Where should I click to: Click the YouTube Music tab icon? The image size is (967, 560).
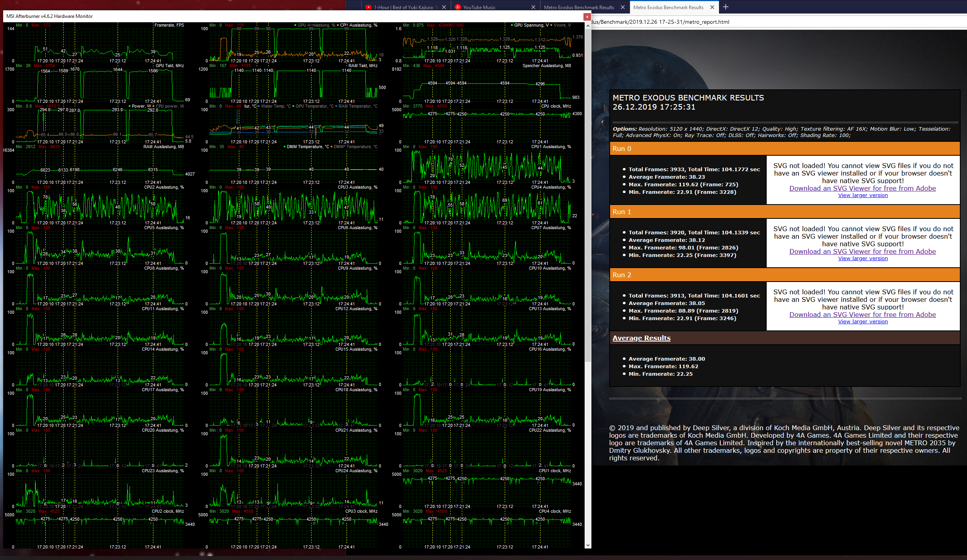pos(458,7)
